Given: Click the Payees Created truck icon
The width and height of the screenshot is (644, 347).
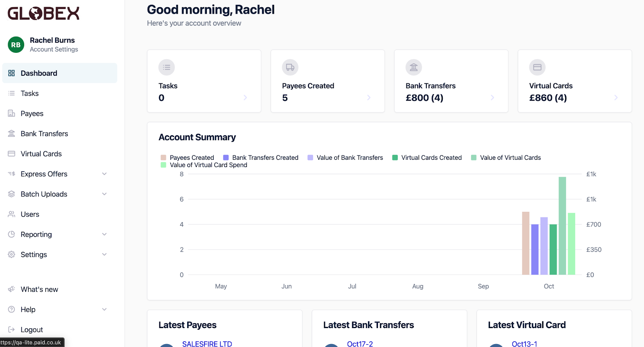Looking at the screenshot, I should pyautogui.click(x=290, y=67).
